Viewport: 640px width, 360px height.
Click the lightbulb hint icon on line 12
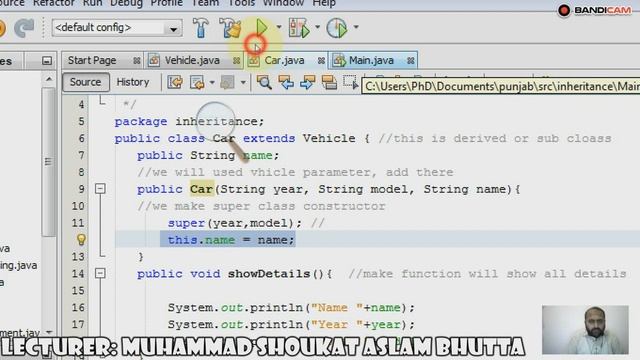81,240
